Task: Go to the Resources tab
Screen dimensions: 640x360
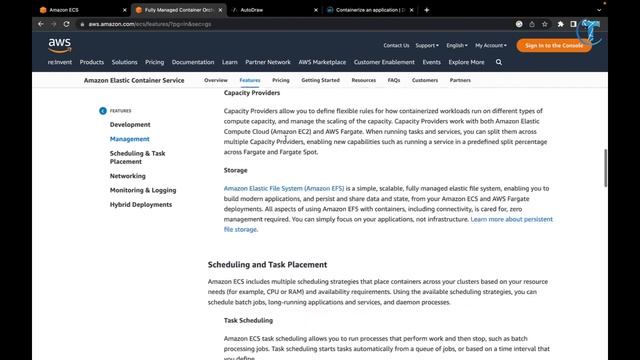Action: coord(364,80)
